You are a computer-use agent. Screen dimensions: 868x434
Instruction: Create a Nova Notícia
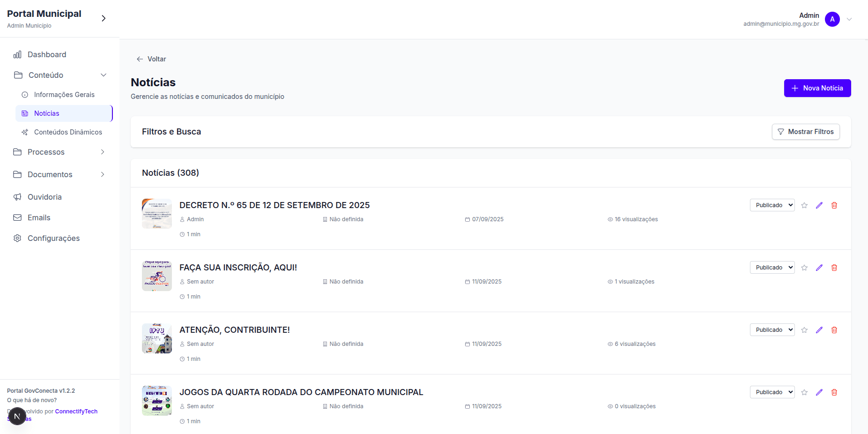click(817, 88)
